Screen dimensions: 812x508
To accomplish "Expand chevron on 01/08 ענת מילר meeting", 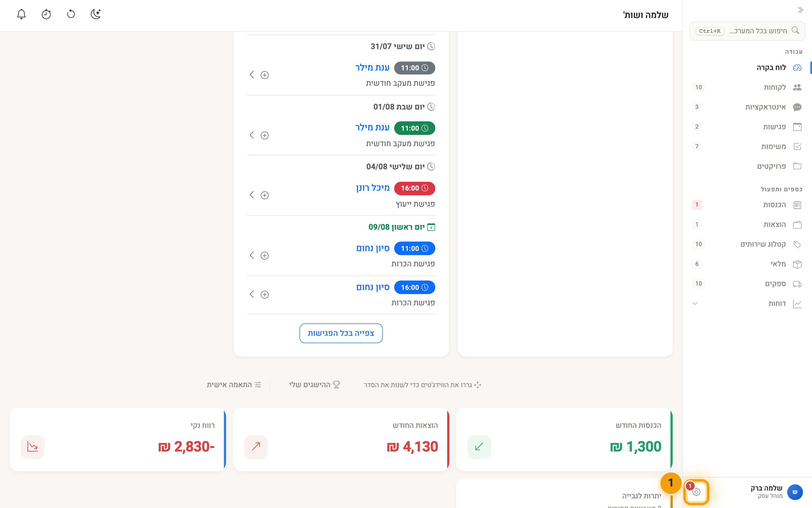I will 252,135.
